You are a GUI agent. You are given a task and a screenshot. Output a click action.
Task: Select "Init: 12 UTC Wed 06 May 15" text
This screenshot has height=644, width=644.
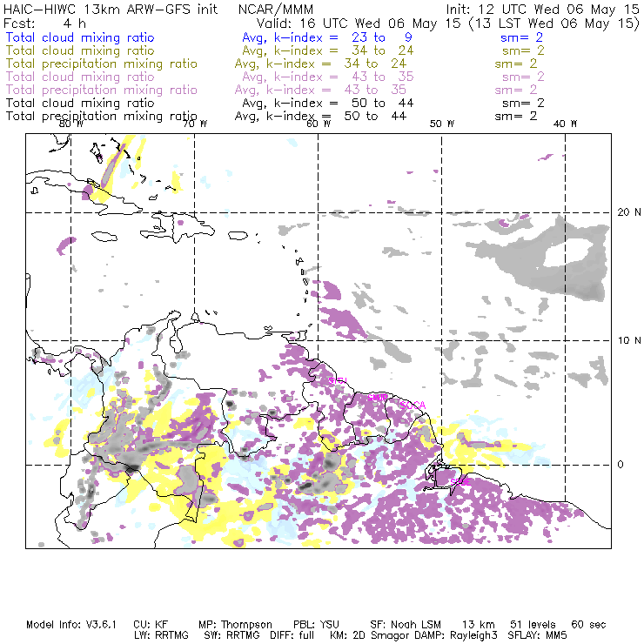543,10
